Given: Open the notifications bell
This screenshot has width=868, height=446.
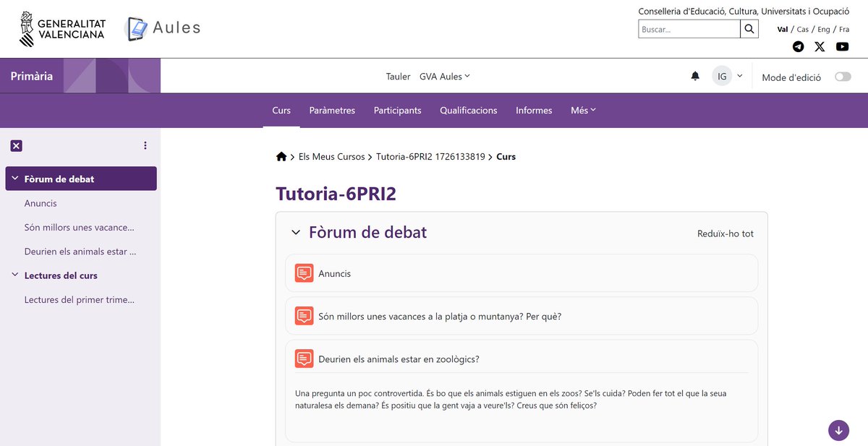Looking at the screenshot, I should pos(695,76).
